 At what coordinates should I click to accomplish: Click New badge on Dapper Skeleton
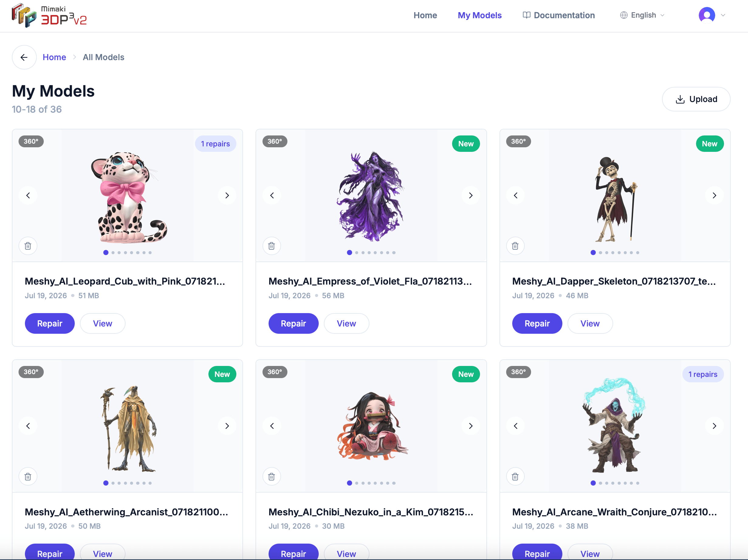click(709, 144)
